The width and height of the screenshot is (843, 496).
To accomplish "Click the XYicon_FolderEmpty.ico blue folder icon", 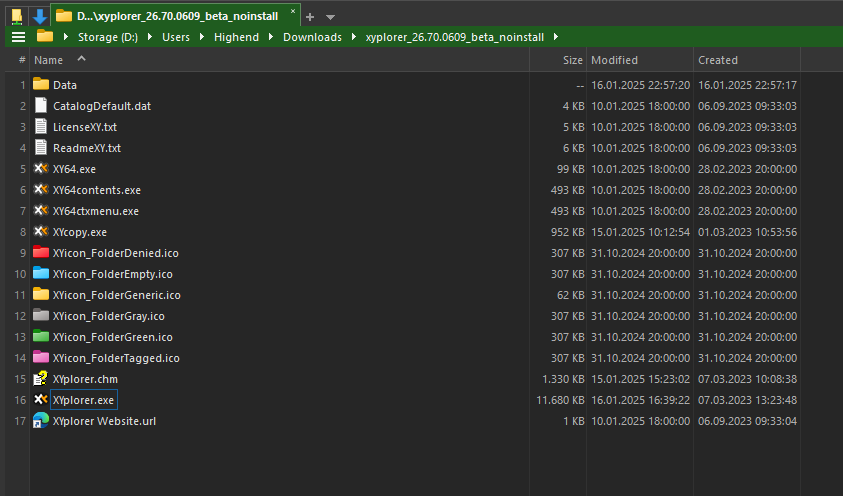I will tap(41, 274).
